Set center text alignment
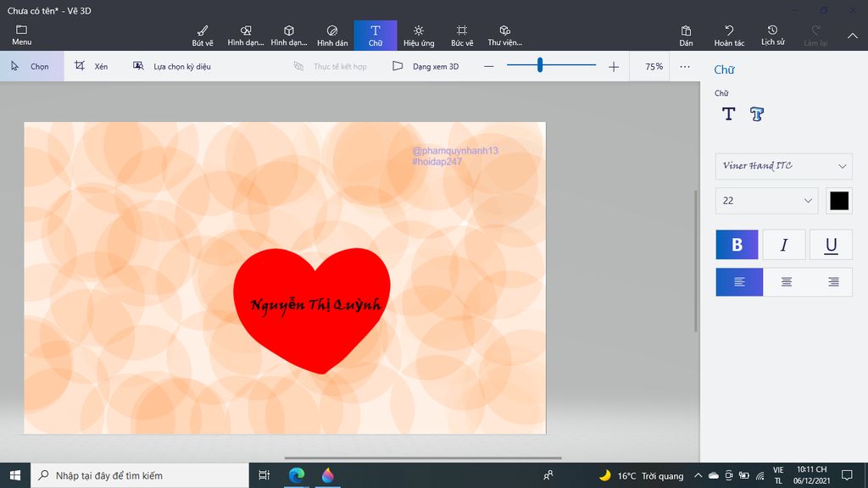 [x=786, y=282]
